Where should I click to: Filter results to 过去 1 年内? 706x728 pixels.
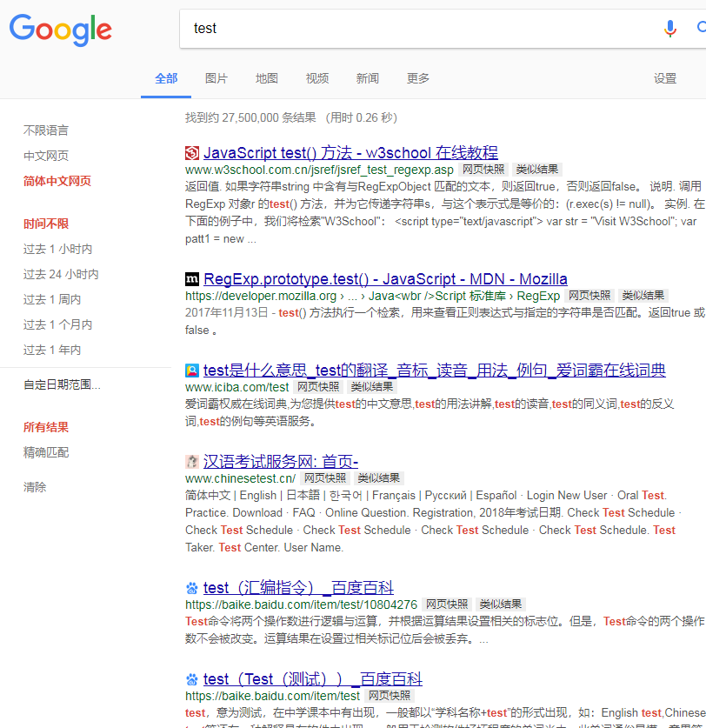[x=52, y=350]
